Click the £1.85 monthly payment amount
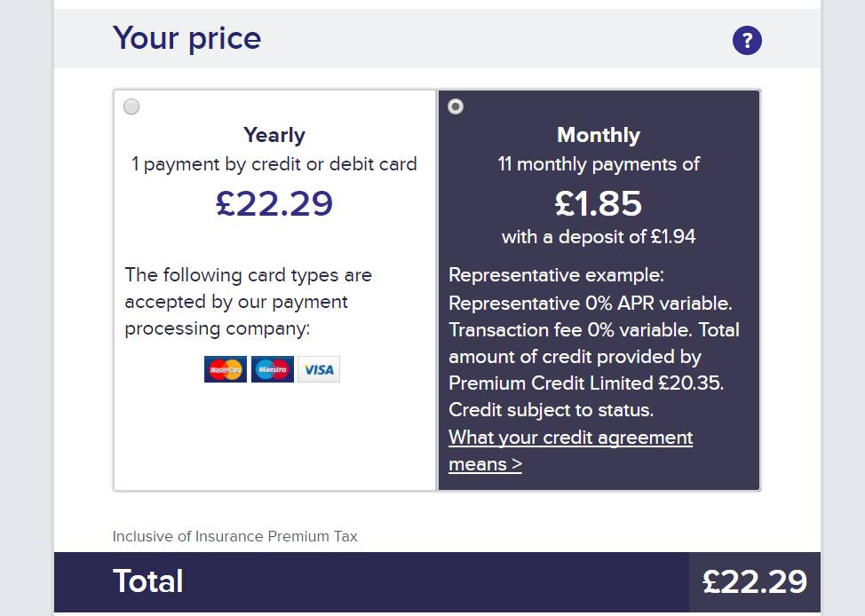Viewport: 865px width, 616px height. pos(599,204)
